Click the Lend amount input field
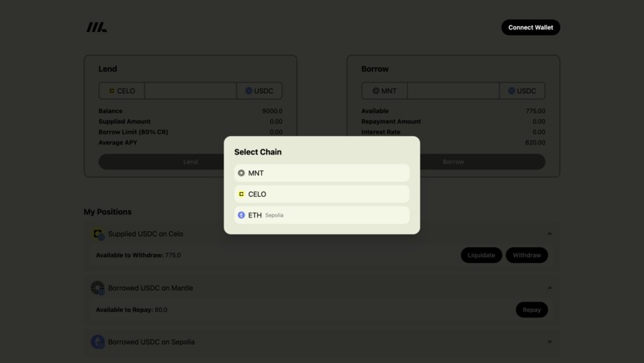Screen dimensions: 644x363 pos(191,91)
